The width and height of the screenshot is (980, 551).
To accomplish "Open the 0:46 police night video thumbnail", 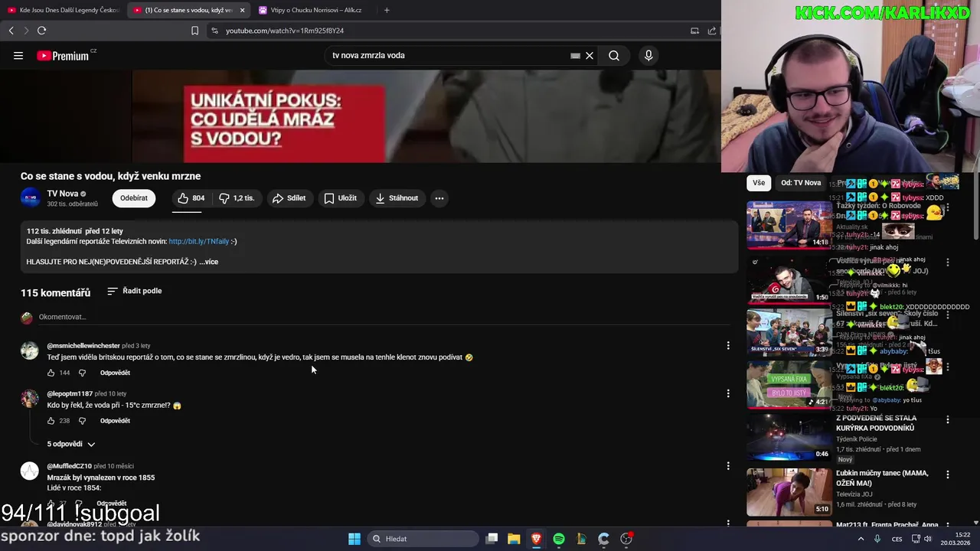I will tap(789, 438).
